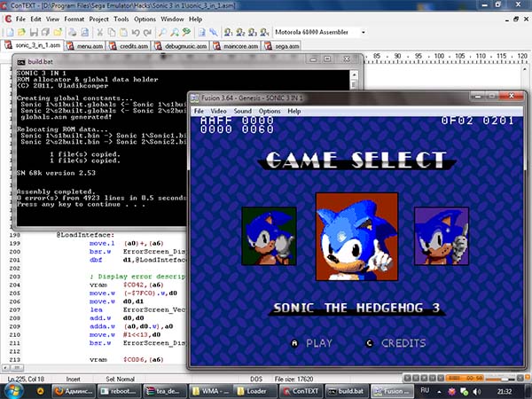Open the Video menu in Fusion

(218, 111)
